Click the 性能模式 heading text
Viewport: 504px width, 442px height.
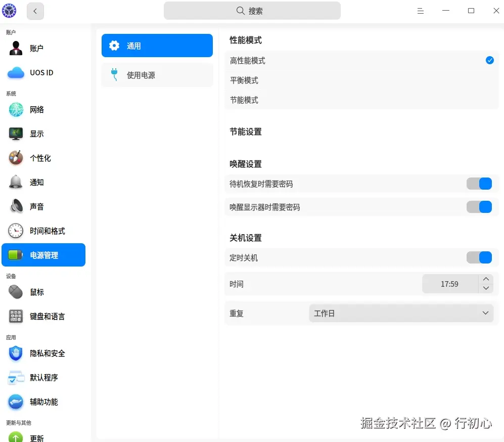coord(246,40)
